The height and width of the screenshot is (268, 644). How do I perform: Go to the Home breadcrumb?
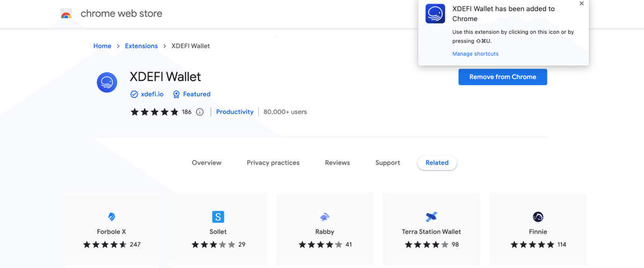(x=103, y=46)
